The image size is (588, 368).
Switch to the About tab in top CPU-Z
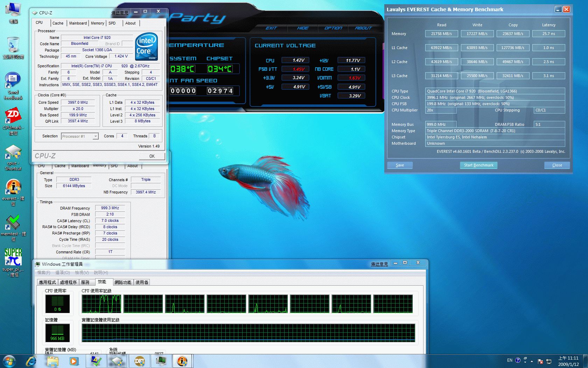point(131,23)
